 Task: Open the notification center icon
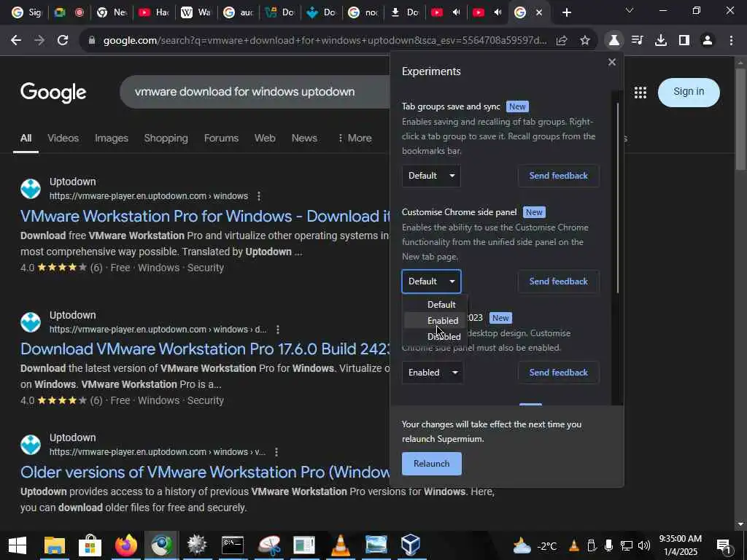click(x=724, y=546)
